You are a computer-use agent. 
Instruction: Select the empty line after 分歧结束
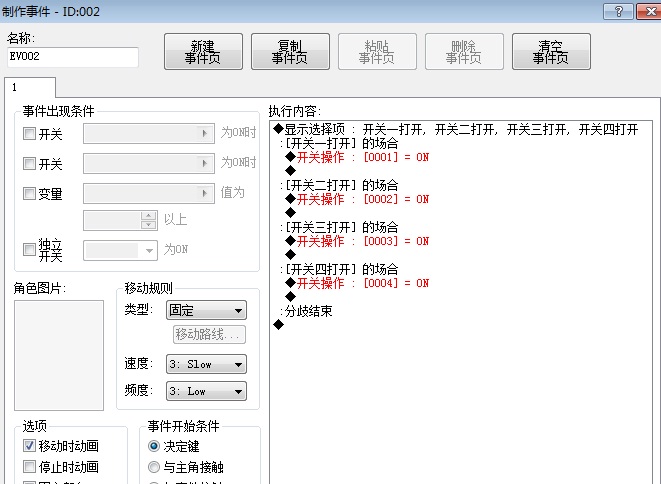pyautogui.click(x=279, y=325)
